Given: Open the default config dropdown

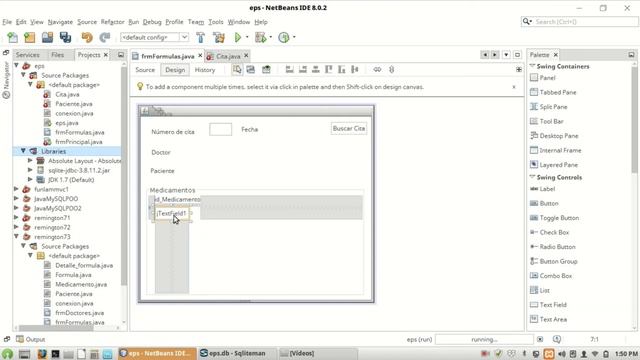Looking at the screenshot, I should (x=184, y=37).
